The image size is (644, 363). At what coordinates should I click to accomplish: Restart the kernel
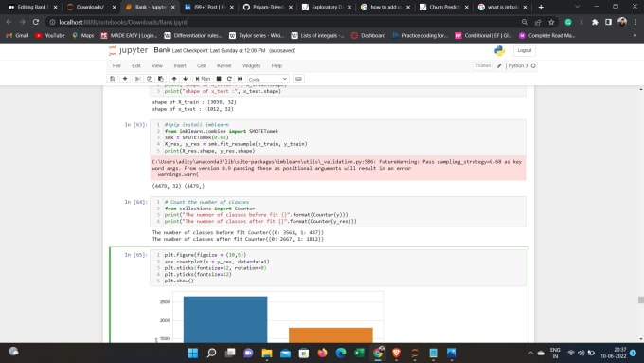click(229, 79)
